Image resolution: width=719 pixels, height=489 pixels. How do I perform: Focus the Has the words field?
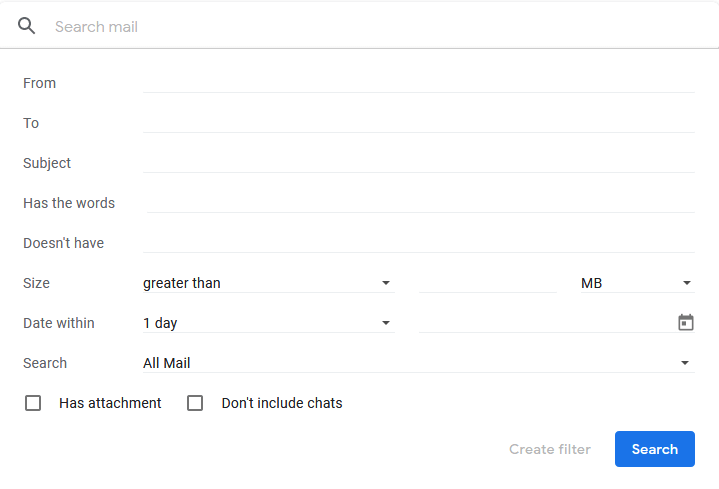420,203
